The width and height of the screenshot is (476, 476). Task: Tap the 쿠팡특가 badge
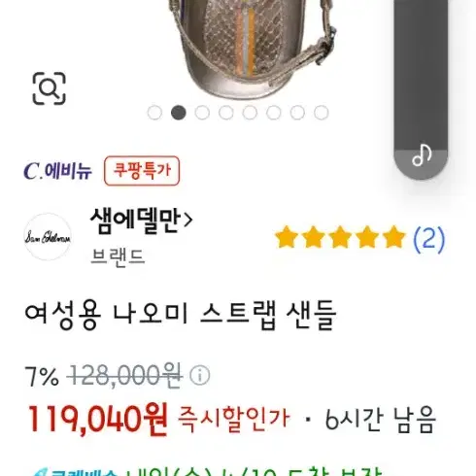click(142, 171)
